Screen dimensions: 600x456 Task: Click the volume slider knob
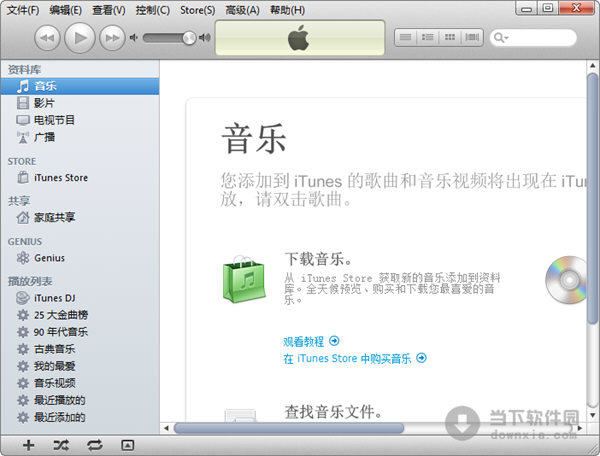[188, 38]
